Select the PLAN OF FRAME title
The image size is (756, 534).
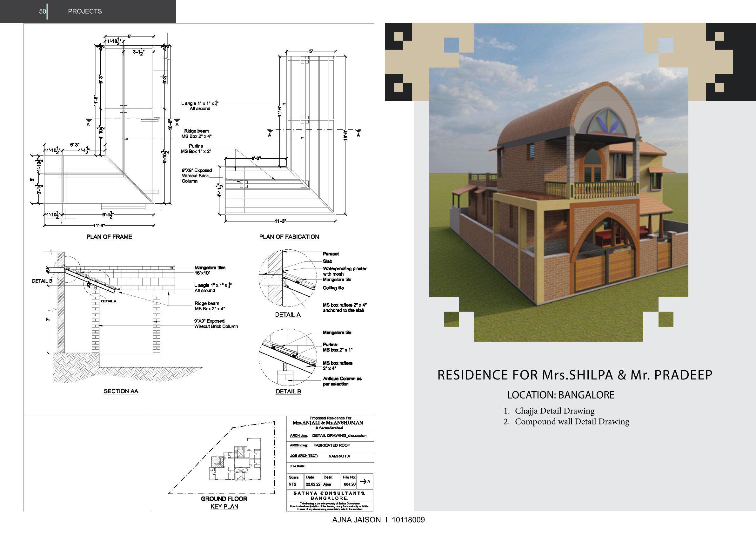click(x=109, y=237)
